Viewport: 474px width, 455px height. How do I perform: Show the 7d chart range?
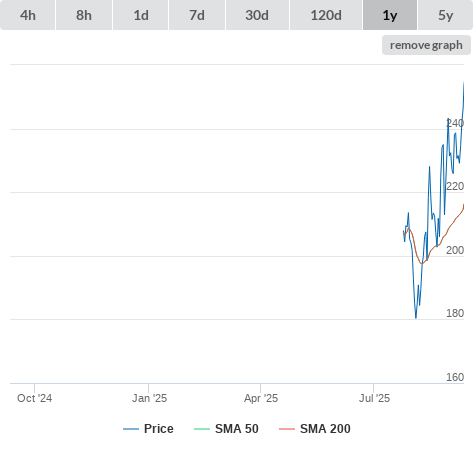point(197,15)
